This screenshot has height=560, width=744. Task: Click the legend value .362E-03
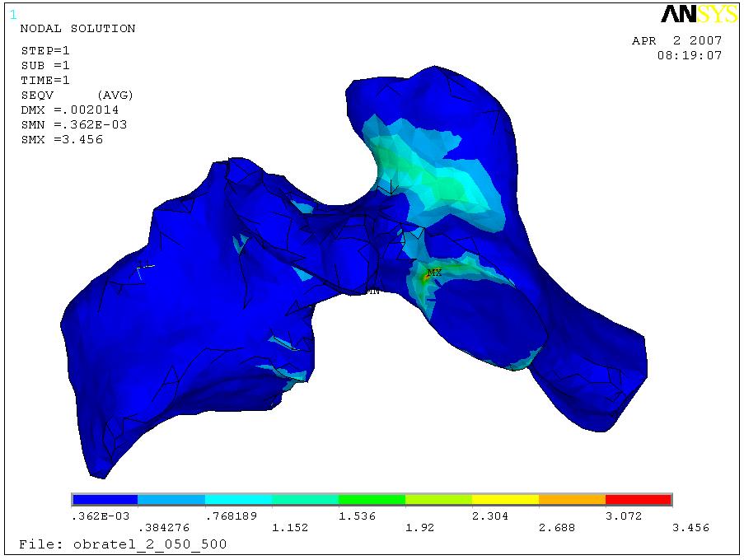point(101,516)
